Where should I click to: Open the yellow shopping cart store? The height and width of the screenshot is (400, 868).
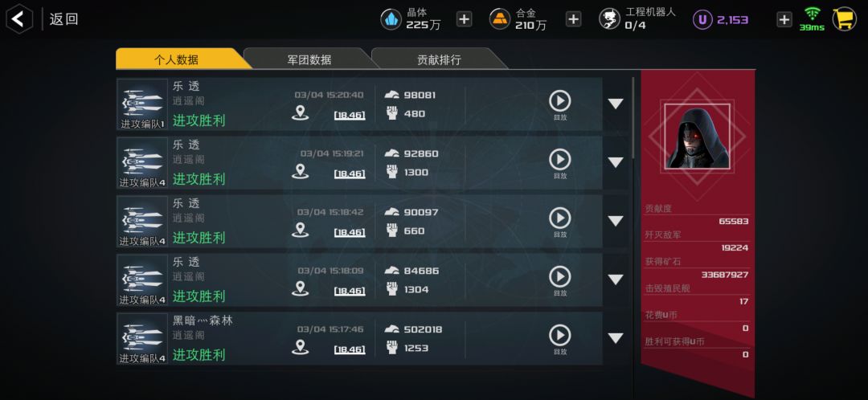[844, 19]
